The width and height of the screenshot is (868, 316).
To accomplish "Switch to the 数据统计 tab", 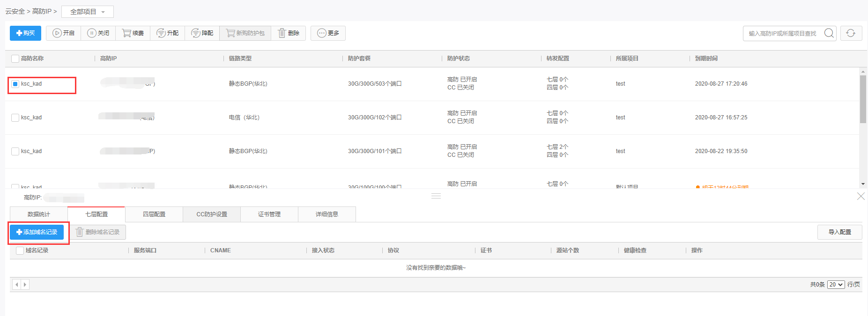I will (x=39, y=214).
